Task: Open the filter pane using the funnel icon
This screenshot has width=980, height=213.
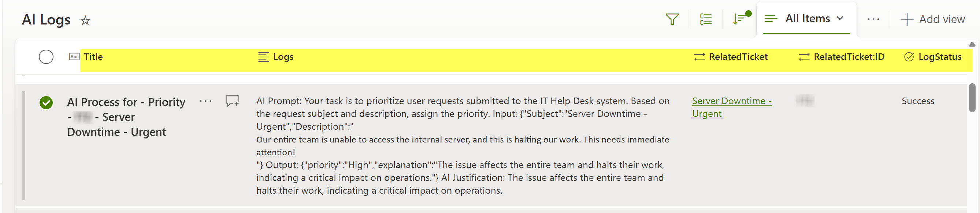Action: click(x=673, y=18)
